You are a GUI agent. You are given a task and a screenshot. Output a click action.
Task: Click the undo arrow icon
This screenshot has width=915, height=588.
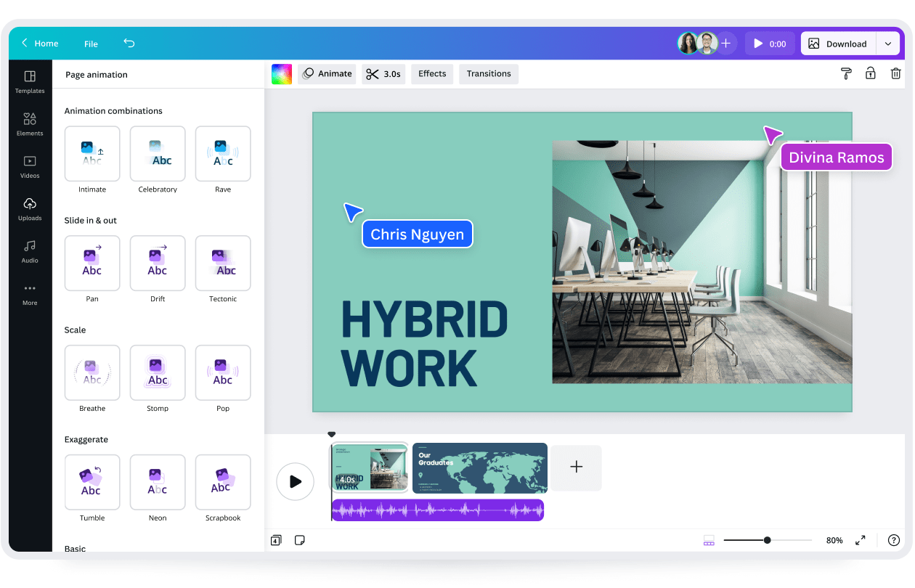129,44
